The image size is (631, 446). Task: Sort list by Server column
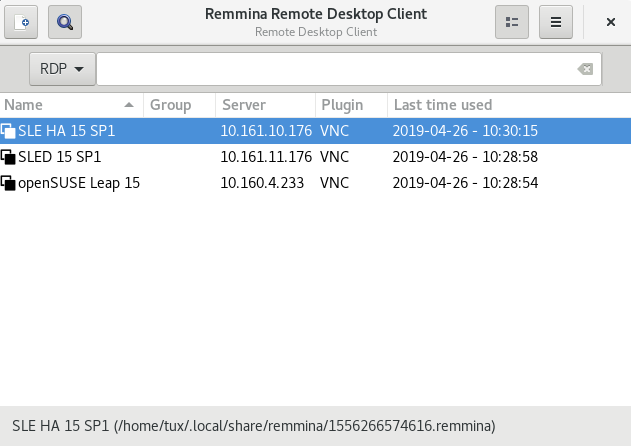264,105
